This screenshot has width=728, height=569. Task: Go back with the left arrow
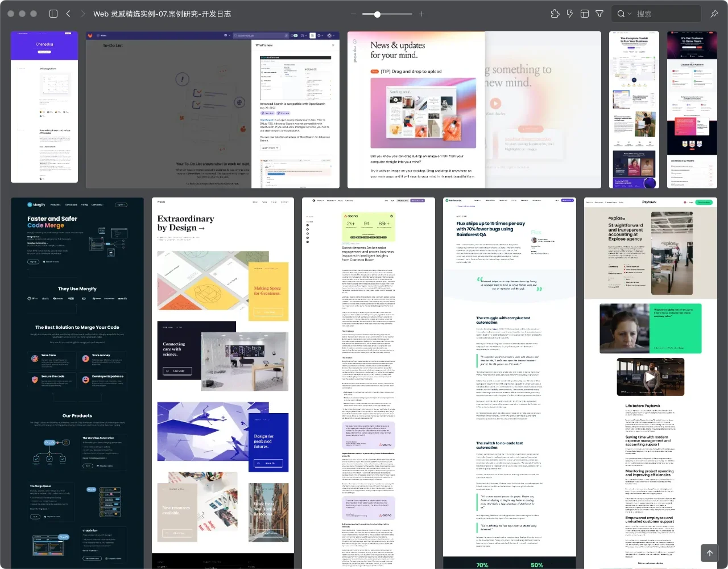click(68, 14)
